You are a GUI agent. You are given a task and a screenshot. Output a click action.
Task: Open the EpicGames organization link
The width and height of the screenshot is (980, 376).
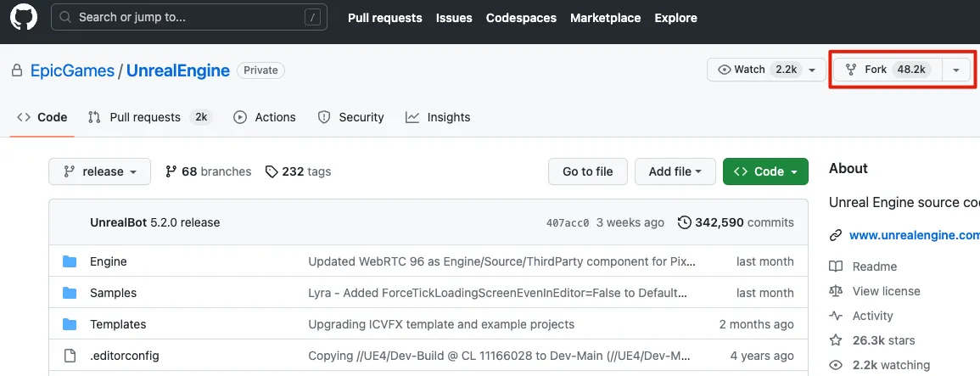click(x=72, y=70)
